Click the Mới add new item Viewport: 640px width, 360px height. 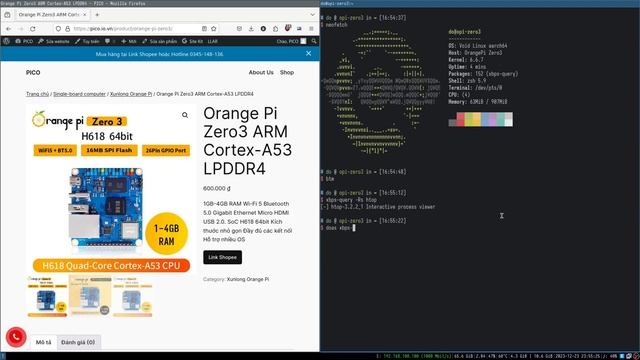tap(129, 41)
